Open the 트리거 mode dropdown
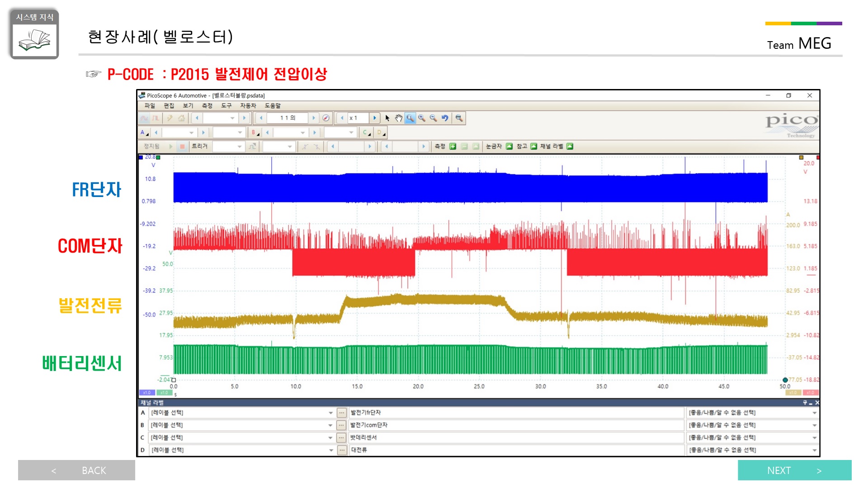Viewport: 868px width, 488px height. click(x=228, y=146)
